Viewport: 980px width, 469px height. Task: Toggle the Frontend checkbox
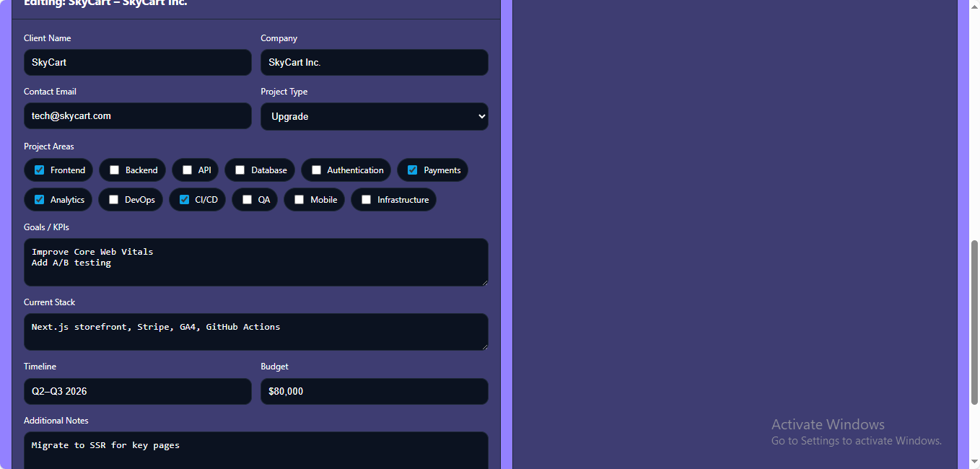click(x=40, y=170)
